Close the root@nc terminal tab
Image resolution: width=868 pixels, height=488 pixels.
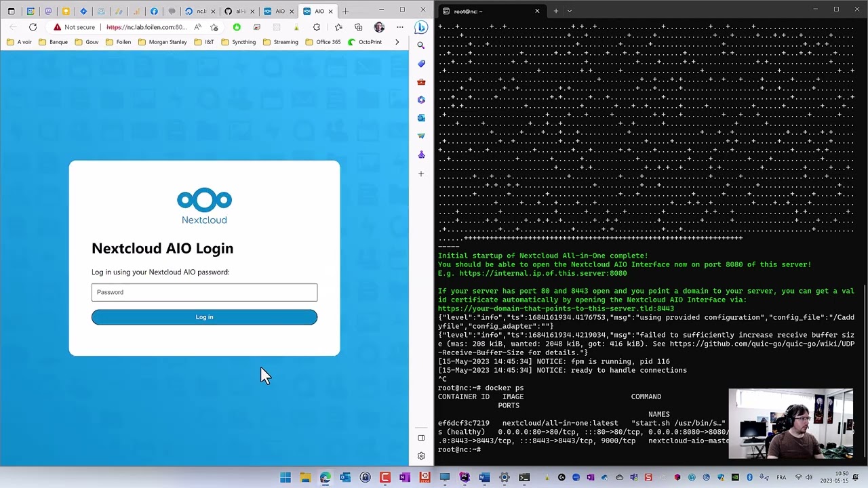pos(537,11)
